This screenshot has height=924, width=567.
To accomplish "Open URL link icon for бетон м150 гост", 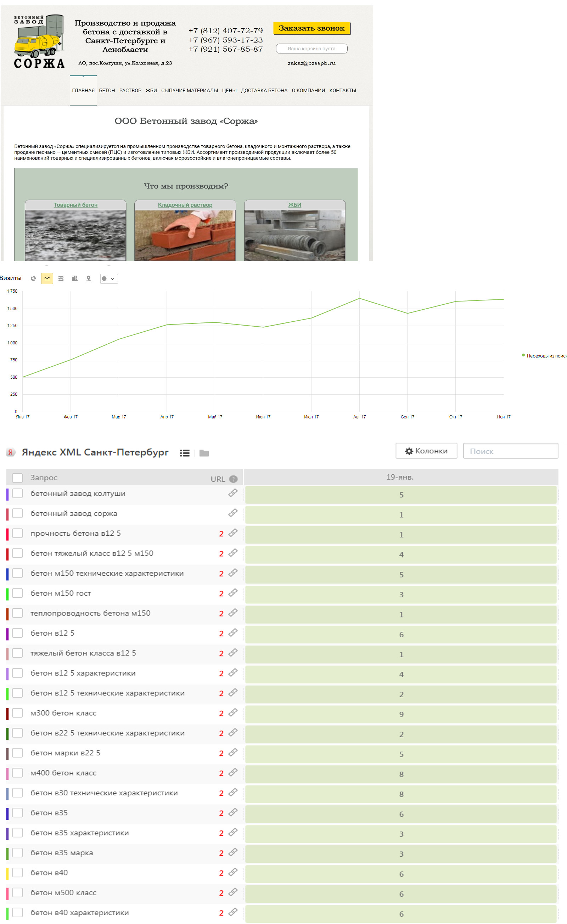I will [x=233, y=593].
